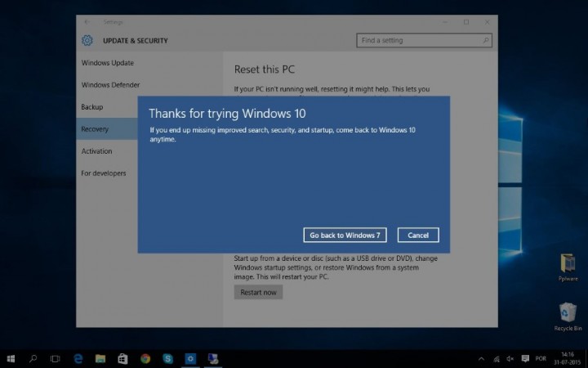Image resolution: width=588 pixels, height=368 pixels.
Task: Open the Store from taskbar
Action: pos(122,359)
